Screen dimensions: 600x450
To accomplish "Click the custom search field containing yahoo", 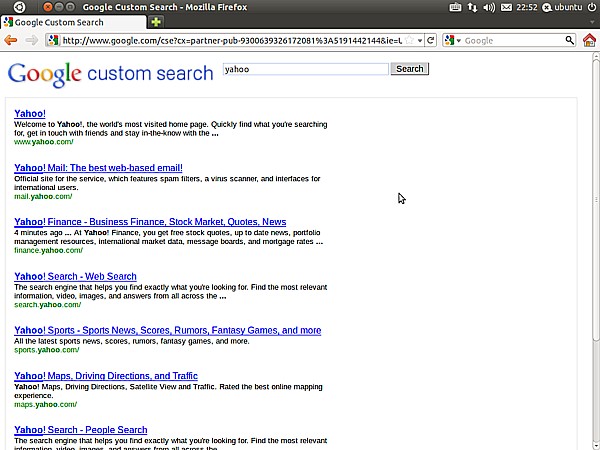I will pos(306,69).
